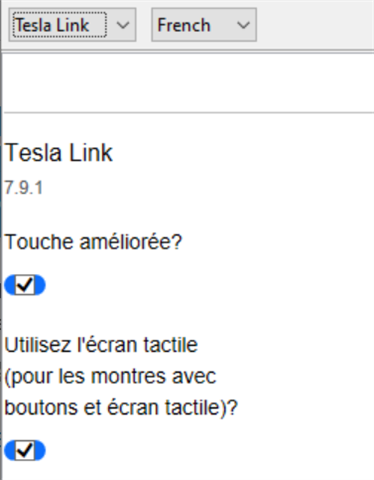
Task: Open the French language dropdown
Action: click(x=204, y=25)
